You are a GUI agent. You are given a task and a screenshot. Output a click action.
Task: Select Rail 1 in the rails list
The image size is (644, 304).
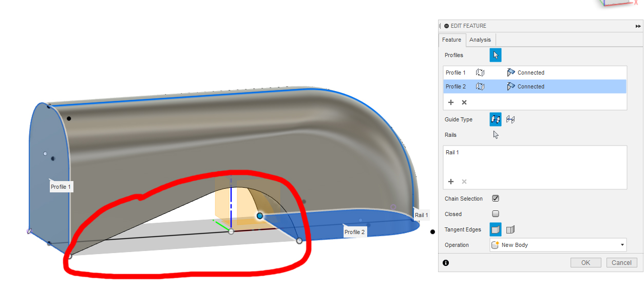pyautogui.click(x=452, y=152)
